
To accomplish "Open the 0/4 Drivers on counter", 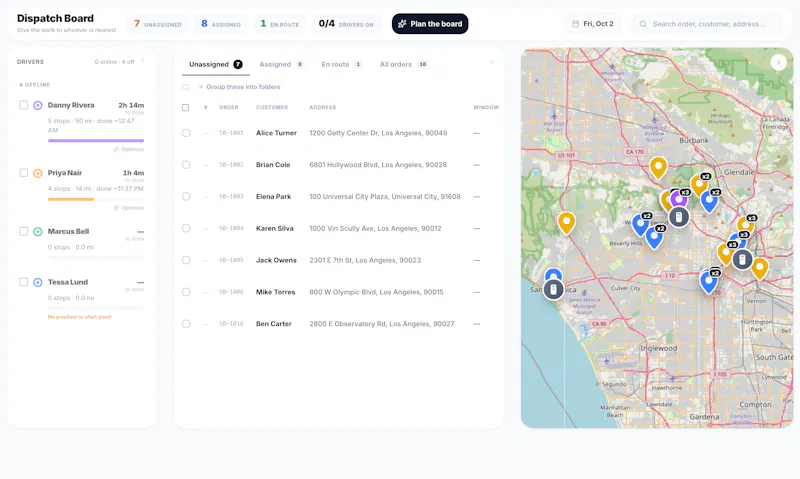I will click(x=346, y=24).
